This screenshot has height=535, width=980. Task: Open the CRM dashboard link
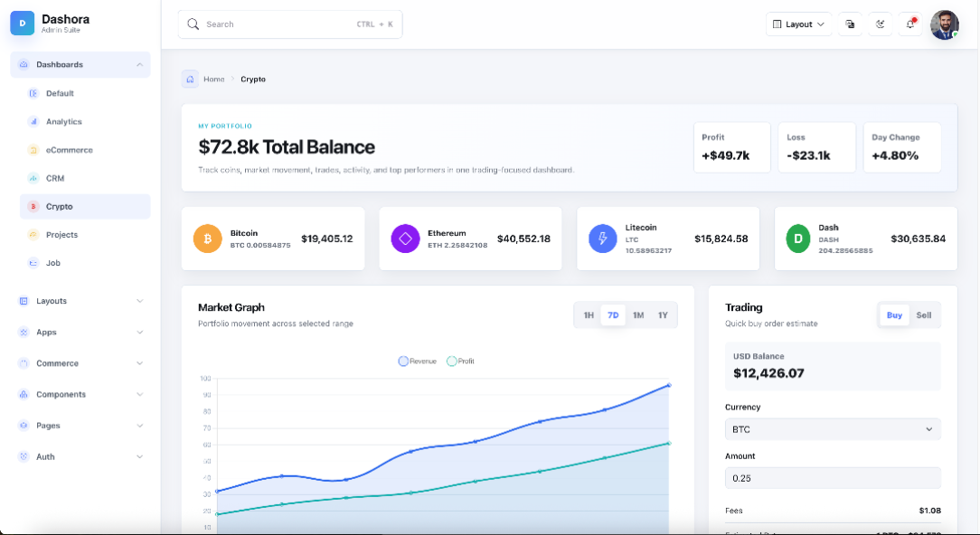pos(85,178)
